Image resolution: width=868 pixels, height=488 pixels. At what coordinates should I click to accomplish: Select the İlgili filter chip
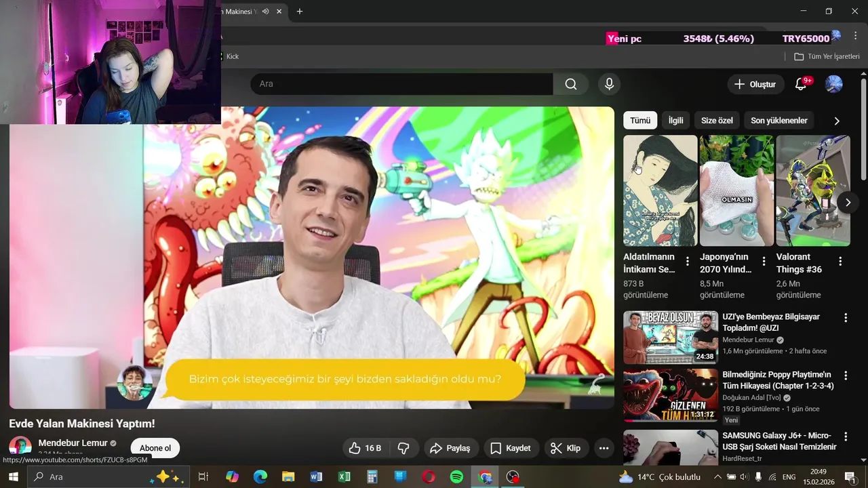click(x=676, y=120)
